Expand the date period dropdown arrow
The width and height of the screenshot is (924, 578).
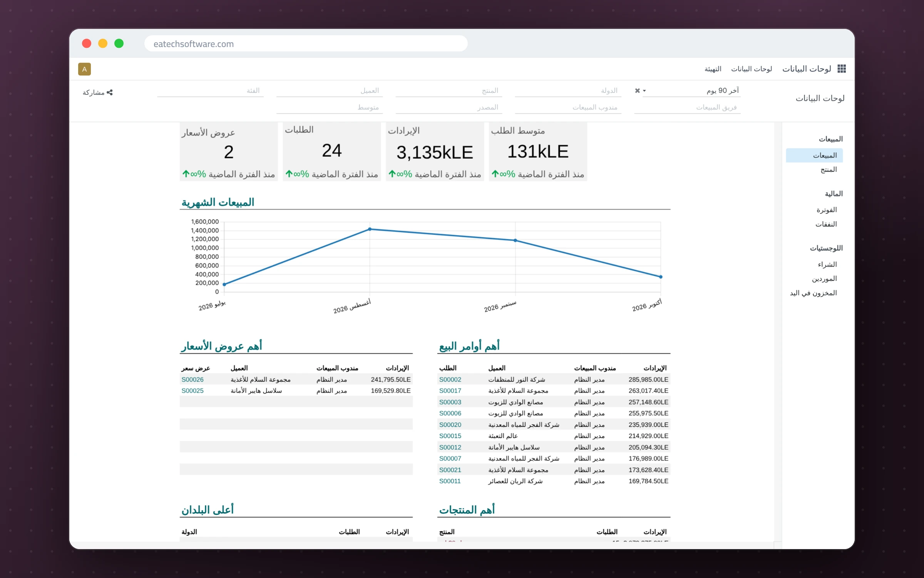coord(644,91)
